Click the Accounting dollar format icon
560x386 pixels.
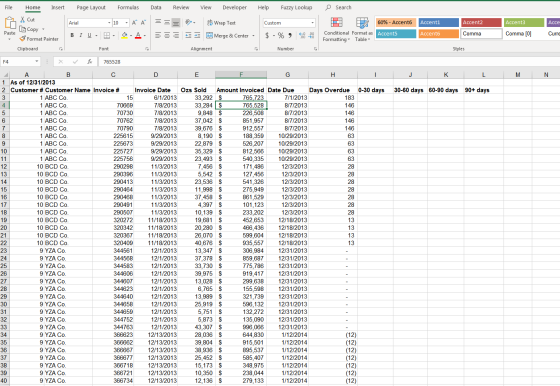click(x=267, y=35)
